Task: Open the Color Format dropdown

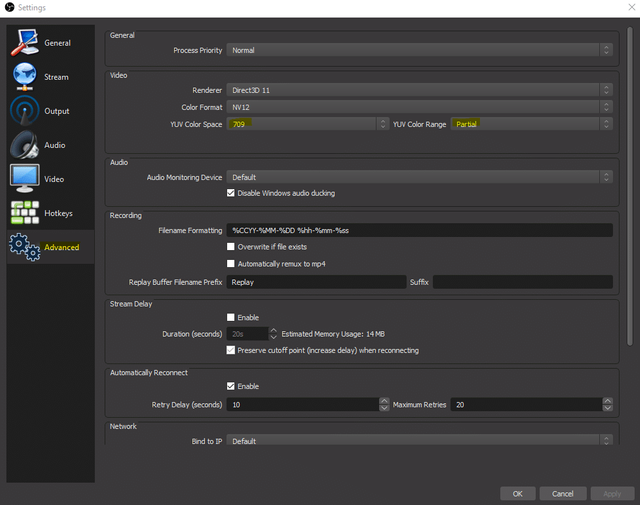Action: point(419,107)
